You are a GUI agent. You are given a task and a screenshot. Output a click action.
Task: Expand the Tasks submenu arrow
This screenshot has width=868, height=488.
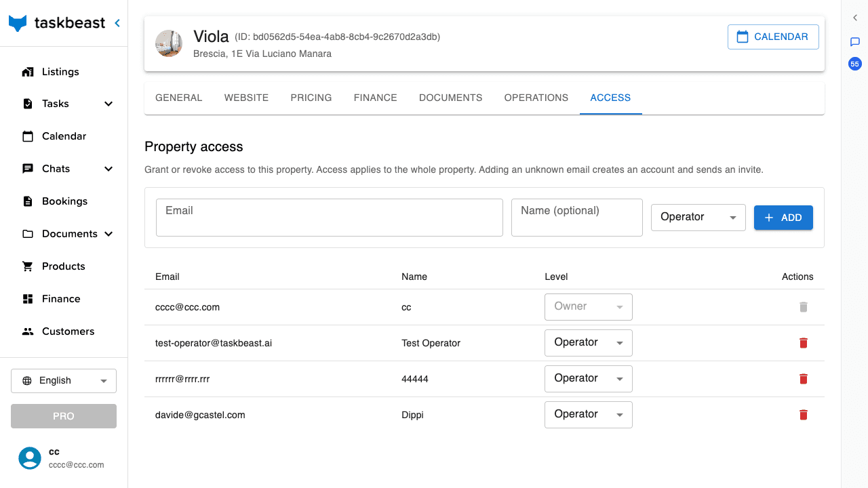pos(108,104)
